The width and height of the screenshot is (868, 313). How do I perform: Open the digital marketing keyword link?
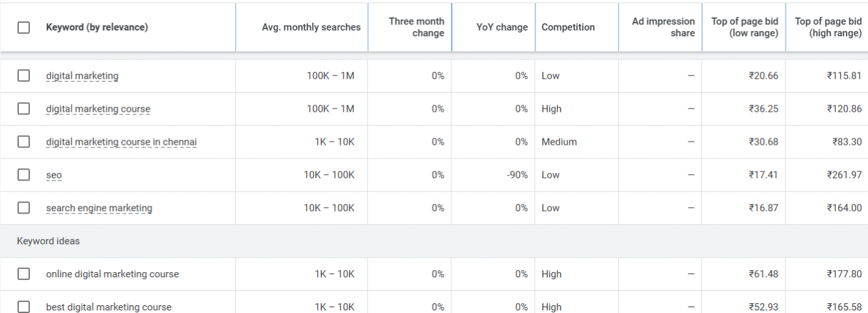tap(82, 76)
